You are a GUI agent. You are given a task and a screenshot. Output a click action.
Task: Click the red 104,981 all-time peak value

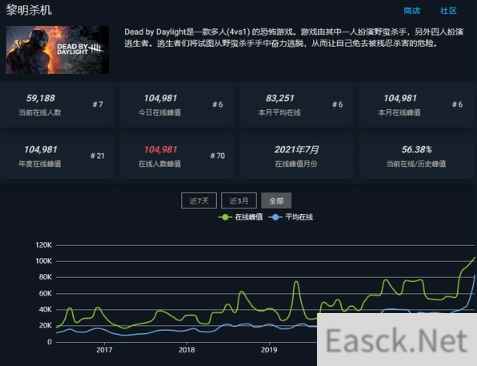160,150
